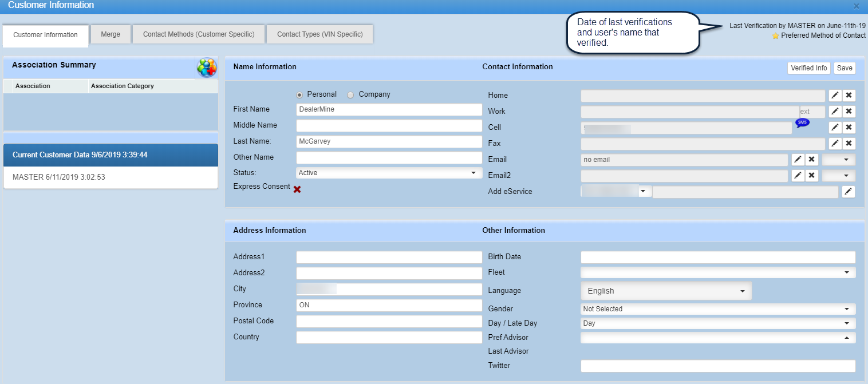
Task: Open Contact Methods (Customer Specific) tab
Action: pos(199,34)
